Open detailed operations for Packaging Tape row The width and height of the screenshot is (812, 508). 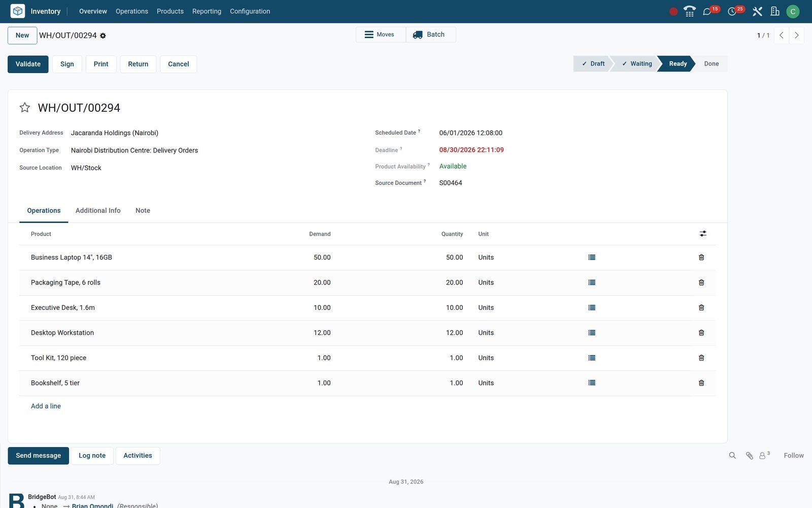pyautogui.click(x=592, y=282)
